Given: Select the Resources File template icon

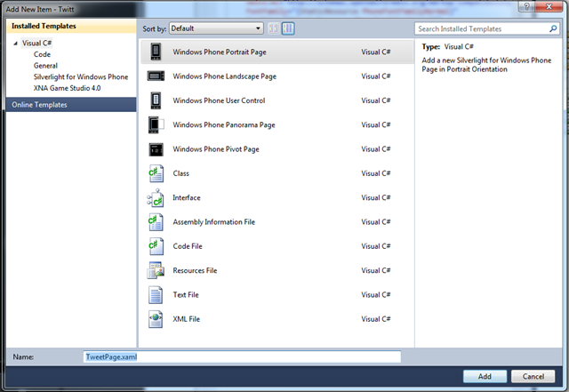Looking at the screenshot, I should pyautogui.click(x=156, y=271).
